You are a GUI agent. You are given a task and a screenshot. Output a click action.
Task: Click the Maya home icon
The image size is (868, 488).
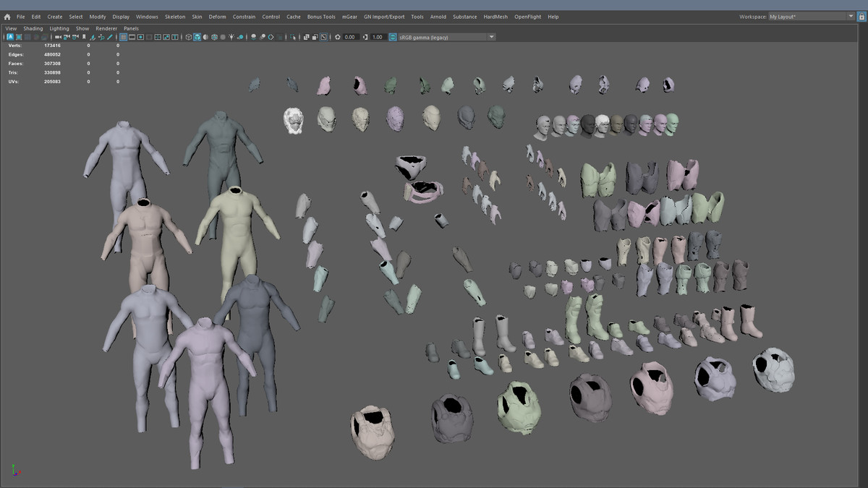tap(7, 17)
